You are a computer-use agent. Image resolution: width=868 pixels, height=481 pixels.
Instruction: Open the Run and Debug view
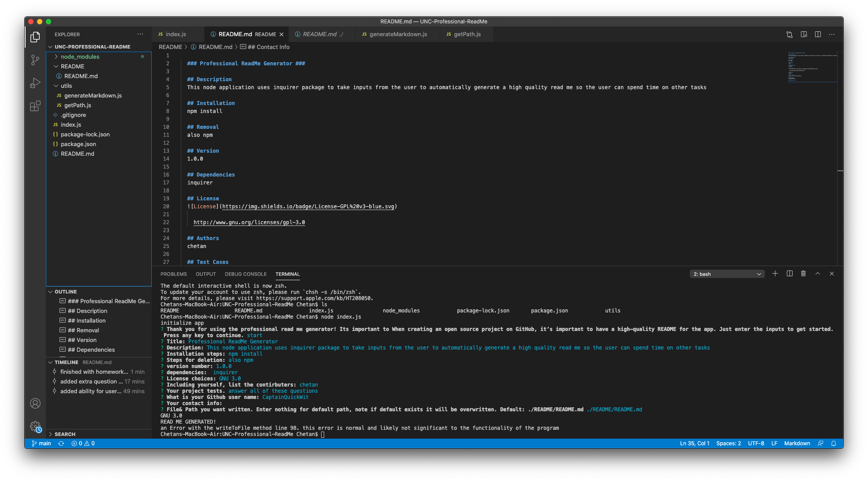point(35,83)
